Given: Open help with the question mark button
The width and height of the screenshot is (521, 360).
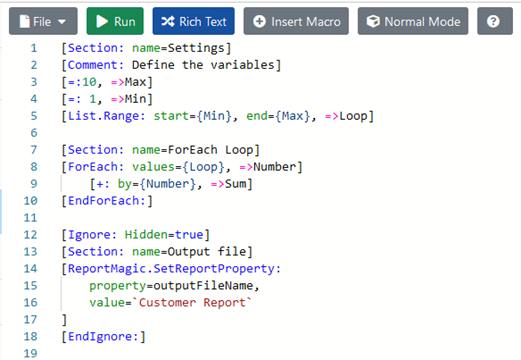Looking at the screenshot, I should 495,21.
